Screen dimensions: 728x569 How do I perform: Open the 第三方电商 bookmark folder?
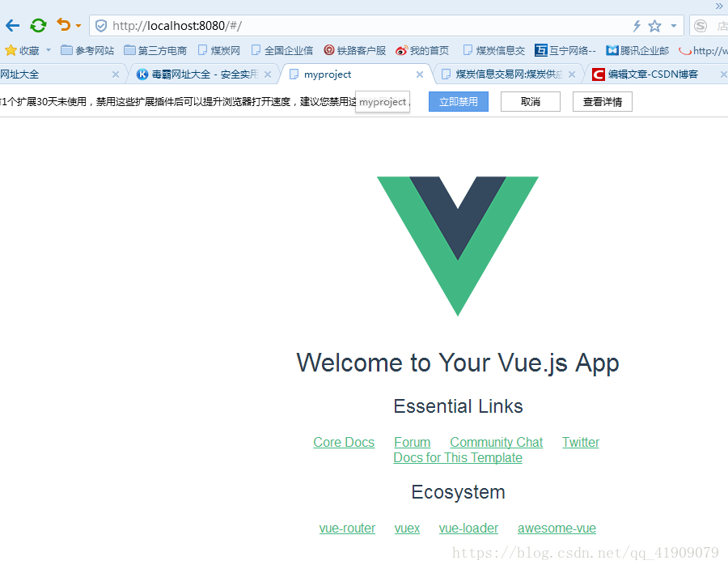(155, 50)
